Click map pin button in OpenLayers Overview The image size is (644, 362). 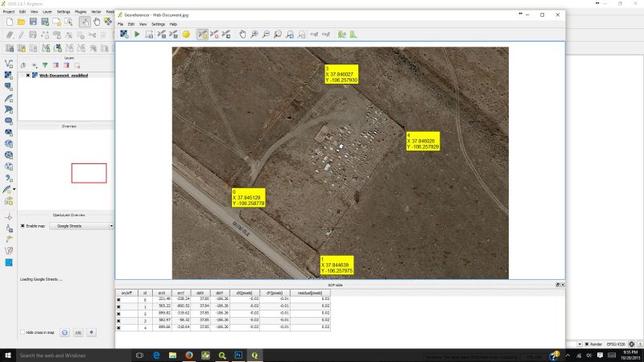pyautogui.click(x=91, y=332)
